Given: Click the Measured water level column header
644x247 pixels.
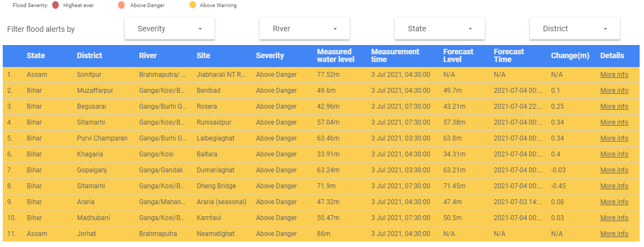Looking at the screenshot, I should click(335, 55).
